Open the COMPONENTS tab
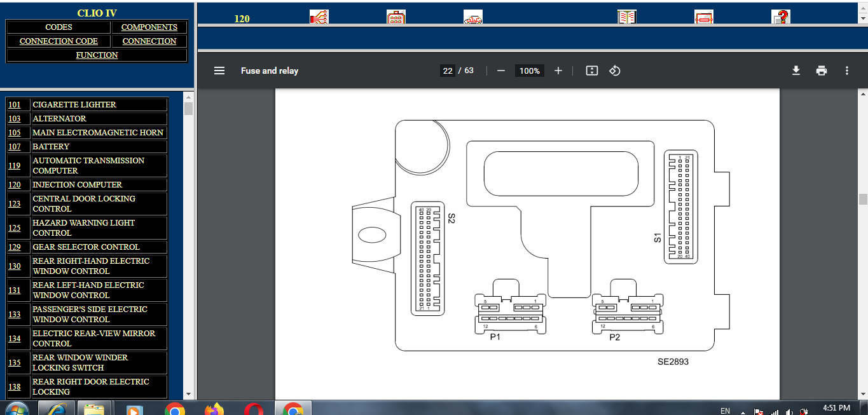 149,27
